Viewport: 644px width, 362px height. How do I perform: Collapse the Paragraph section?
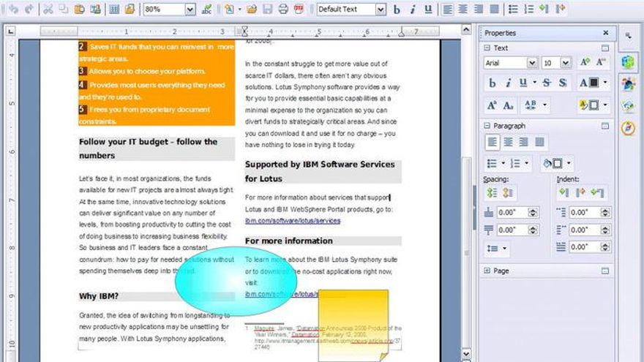point(487,126)
